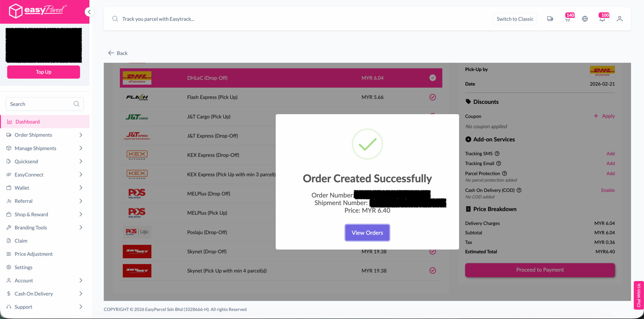This screenshot has height=319, width=644.
Task: Click the delivery truck icon in header
Action: tap(550, 19)
